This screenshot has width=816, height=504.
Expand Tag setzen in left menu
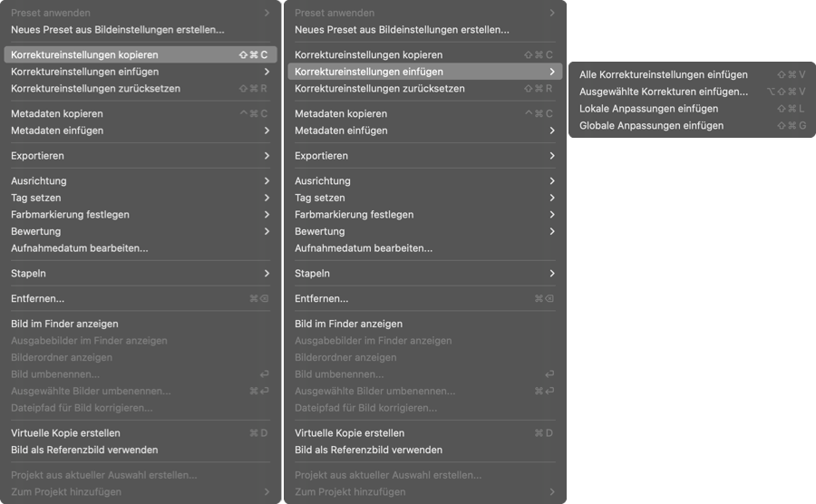(x=140, y=198)
